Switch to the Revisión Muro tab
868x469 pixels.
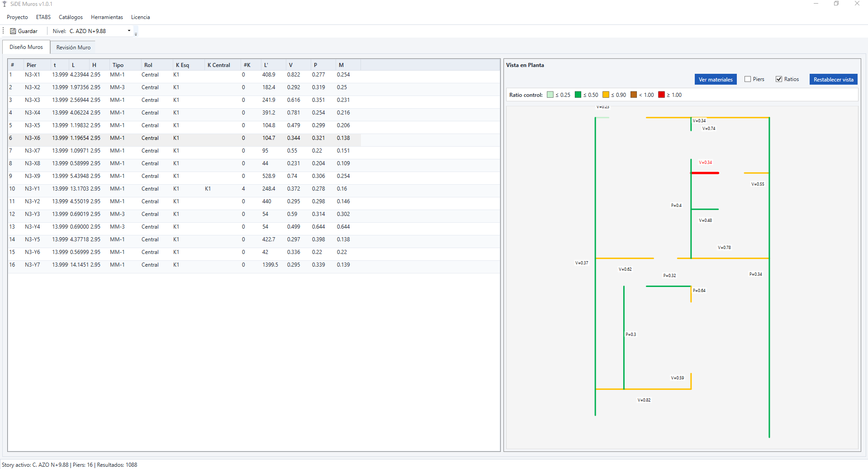click(73, 48)
